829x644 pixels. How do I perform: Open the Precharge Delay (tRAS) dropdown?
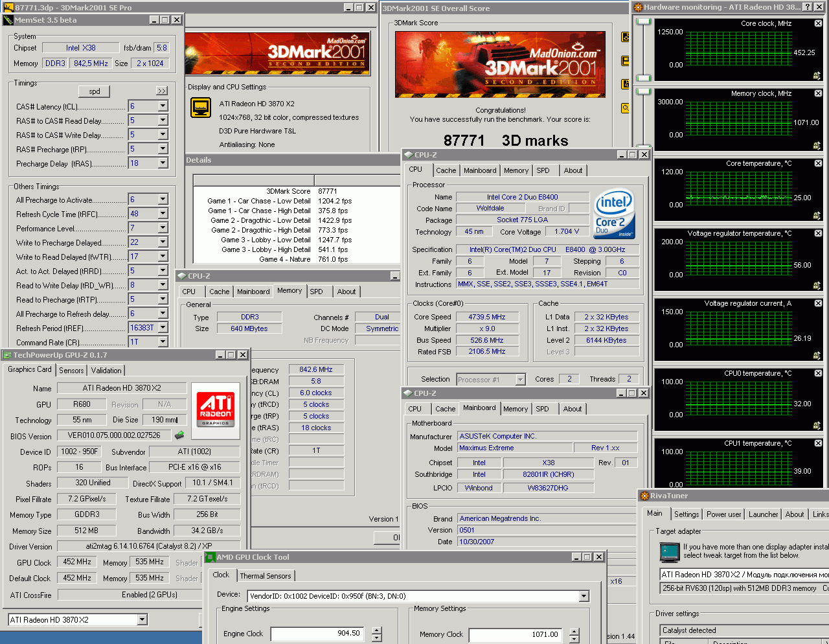pos(163,163)
